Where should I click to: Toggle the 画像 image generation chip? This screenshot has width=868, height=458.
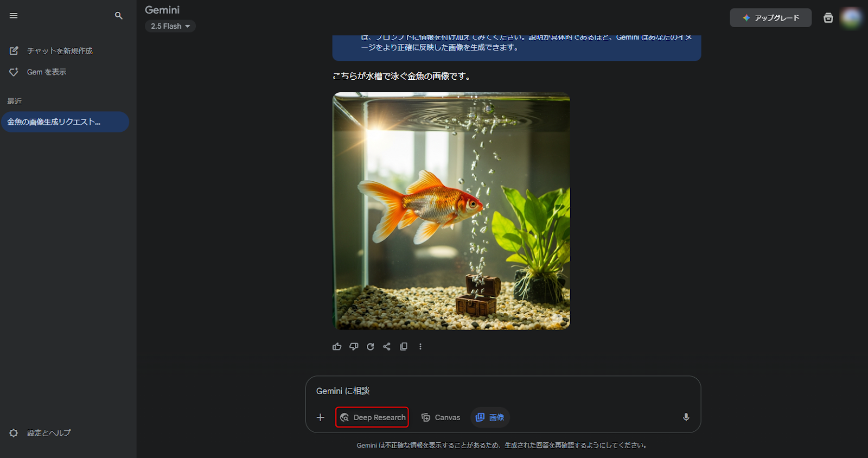[x=490, y=417]
